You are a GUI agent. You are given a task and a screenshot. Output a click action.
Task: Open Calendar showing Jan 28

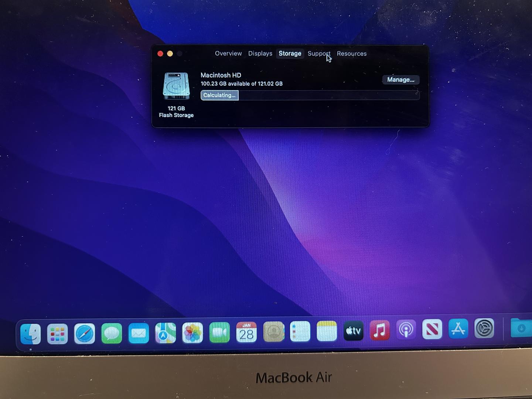[246, 332]
